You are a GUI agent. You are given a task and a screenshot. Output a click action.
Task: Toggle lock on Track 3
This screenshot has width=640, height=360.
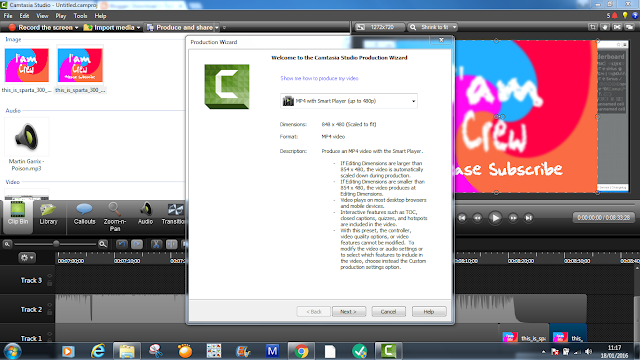[50, 283]
